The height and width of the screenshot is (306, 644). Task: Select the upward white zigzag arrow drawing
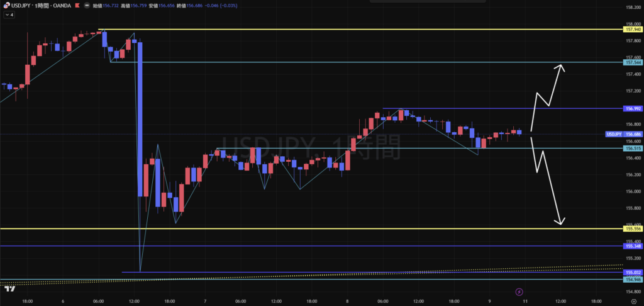(x=548, y=97)
